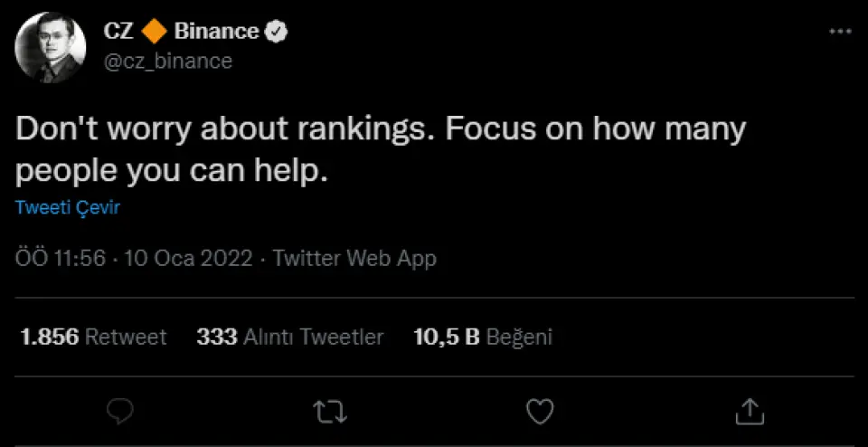Like the tweet with the heart icon

540,412
